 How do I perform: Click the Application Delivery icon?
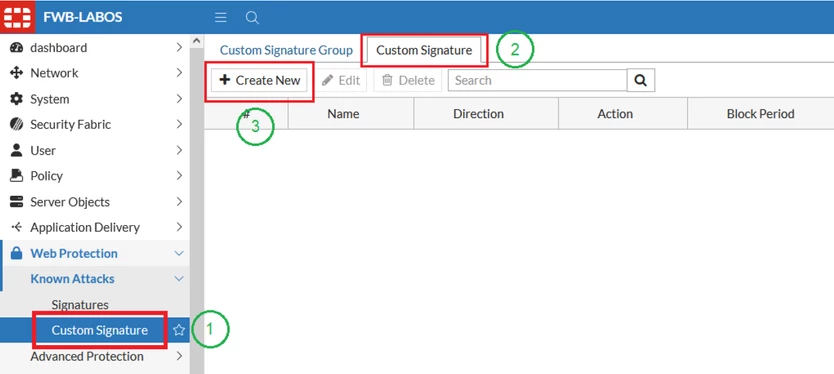pos(16,227)
